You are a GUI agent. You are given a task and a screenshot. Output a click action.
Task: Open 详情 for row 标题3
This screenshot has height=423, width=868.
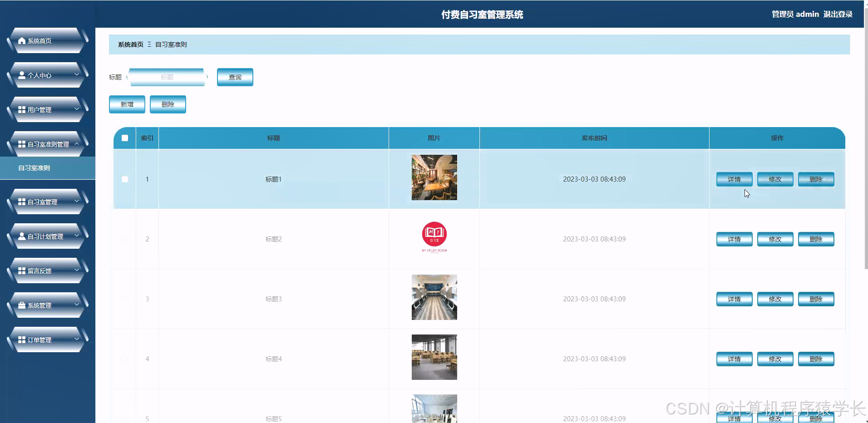(735, 299)
